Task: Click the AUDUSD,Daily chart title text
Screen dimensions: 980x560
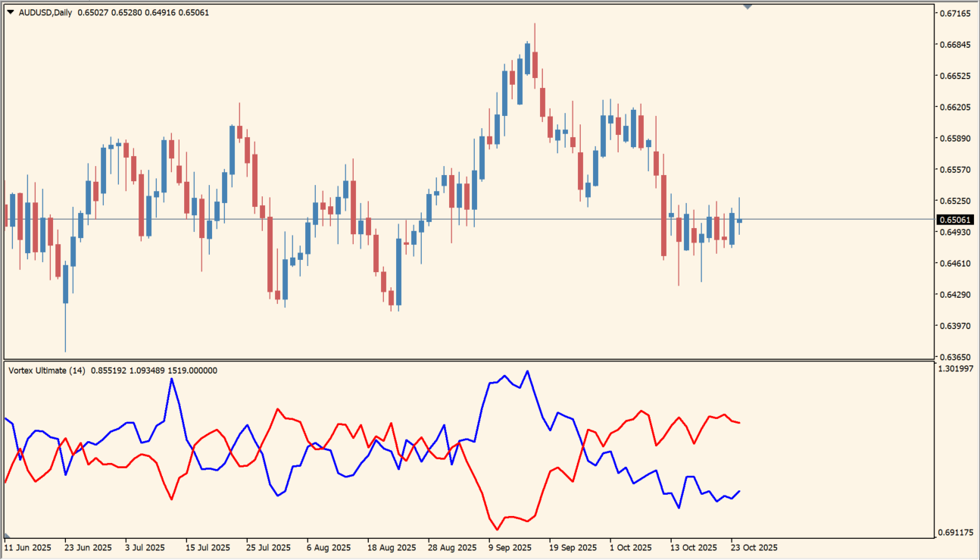Action: (45, 12)
